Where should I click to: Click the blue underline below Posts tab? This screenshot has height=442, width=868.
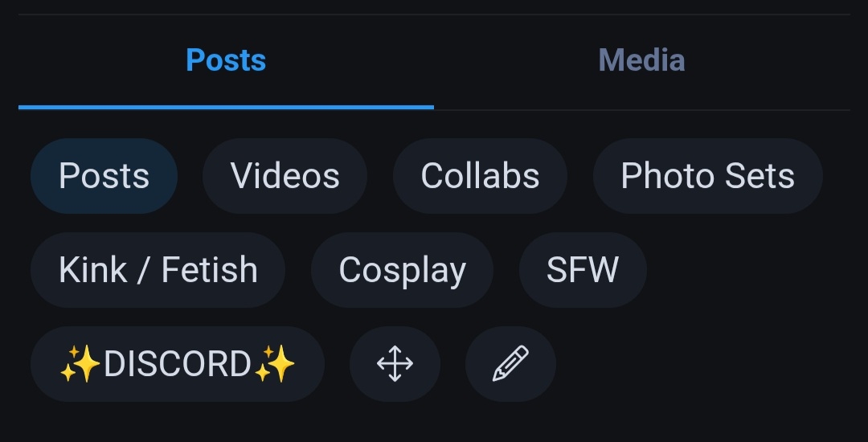(226, 107)
